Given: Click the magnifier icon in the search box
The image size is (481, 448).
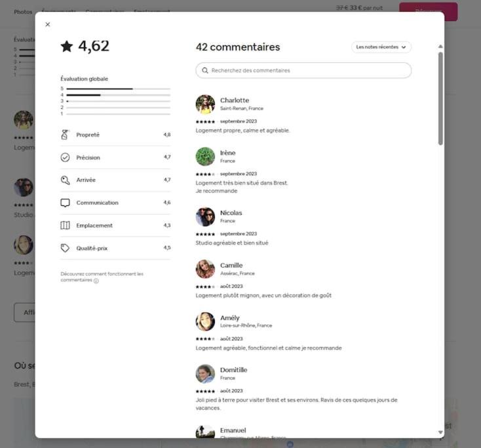Looking at the screenshot, I should [205, 70].
